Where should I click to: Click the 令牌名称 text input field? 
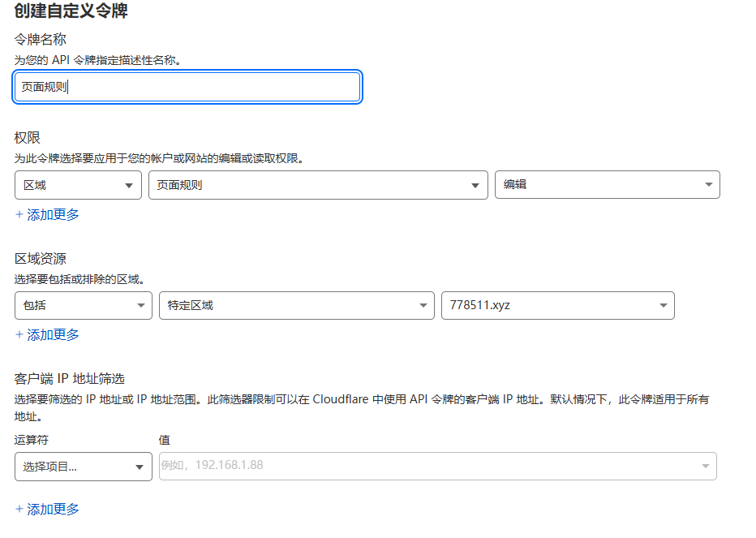pos(187,87)
